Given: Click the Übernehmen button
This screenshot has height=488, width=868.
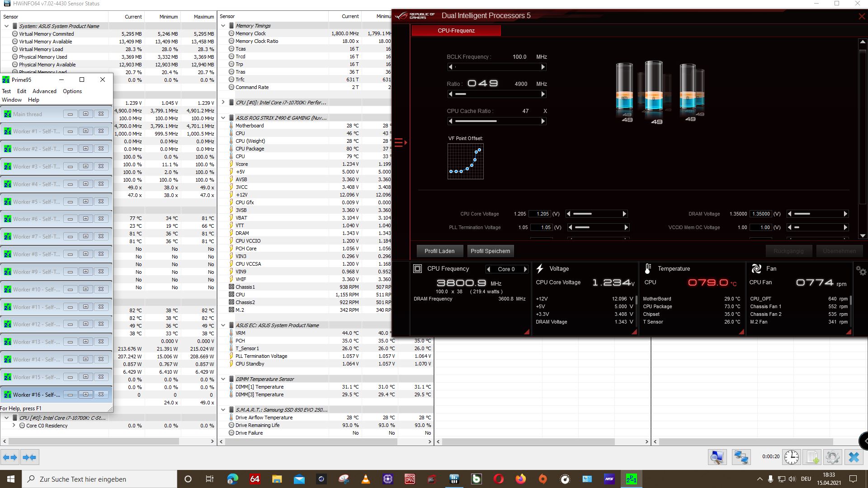Looking at the screenshot, I should pyautogui.click(x=840, y=251).
